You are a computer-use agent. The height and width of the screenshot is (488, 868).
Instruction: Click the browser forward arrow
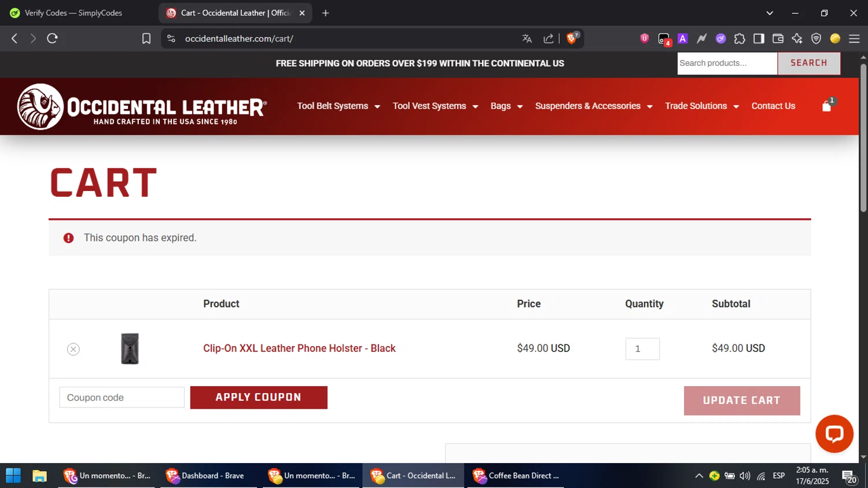click(33, 38)
